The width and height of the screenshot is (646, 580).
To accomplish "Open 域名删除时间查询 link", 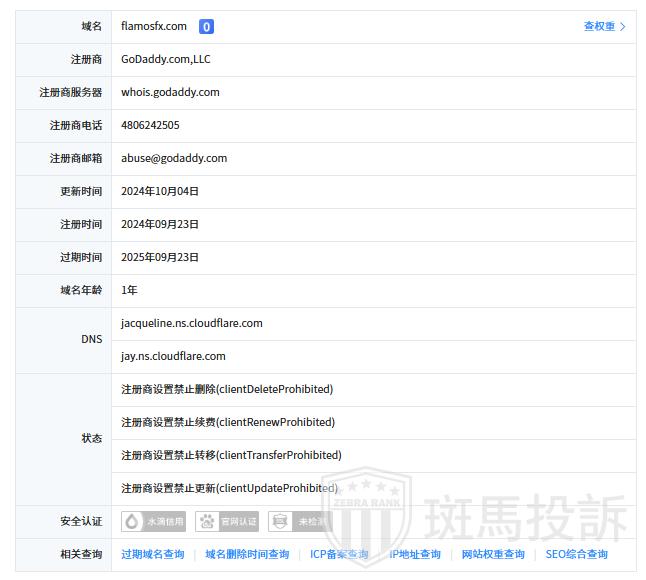I will tap(247, 555).
